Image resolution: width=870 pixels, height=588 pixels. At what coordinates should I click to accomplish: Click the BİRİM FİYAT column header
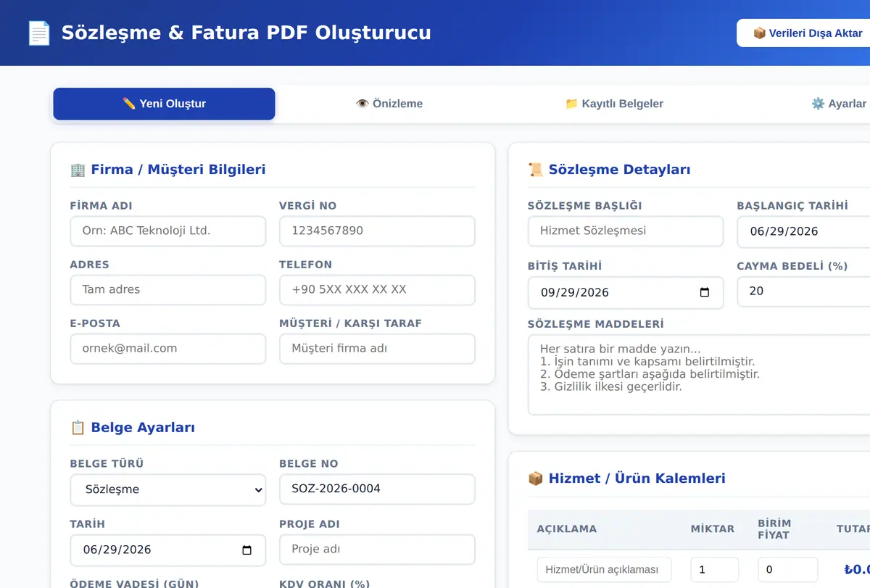tap(775, 529)
